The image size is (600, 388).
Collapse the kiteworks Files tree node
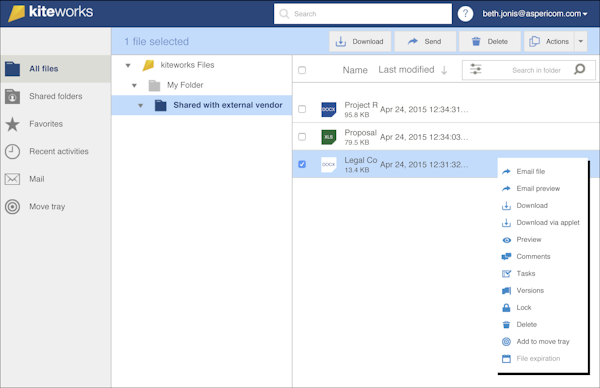[128, 65]
